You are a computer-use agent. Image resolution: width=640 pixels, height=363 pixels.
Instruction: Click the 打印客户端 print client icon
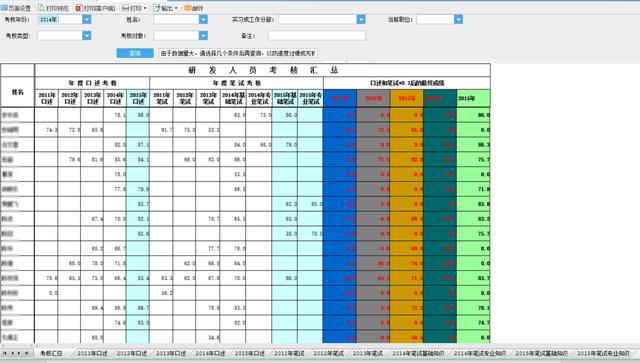pyautogui.click(x=79, y=8)
